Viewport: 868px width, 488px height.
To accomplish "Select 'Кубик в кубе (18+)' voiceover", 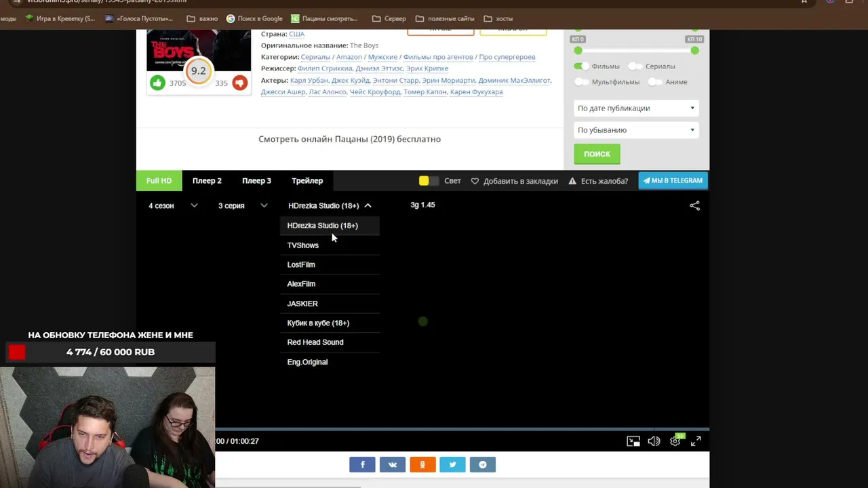I will point(330,323).
